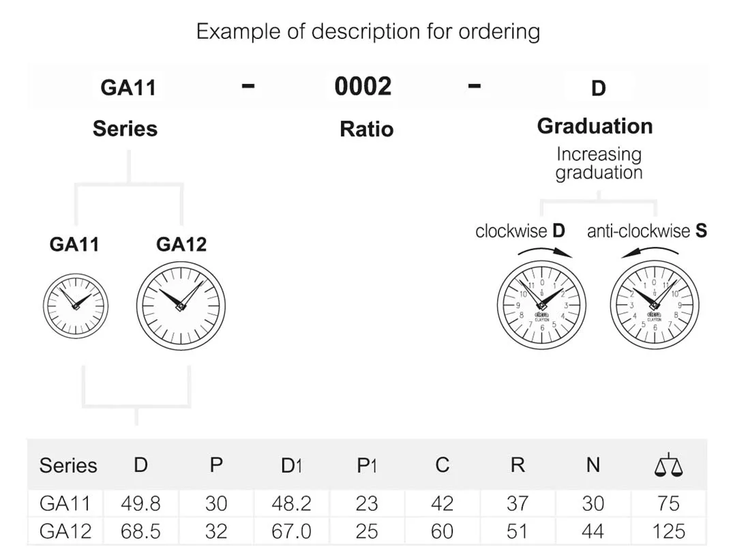Click the GA11 row label in the table
The width and height of the screenshot is (733, 560).
pos(65,503)
